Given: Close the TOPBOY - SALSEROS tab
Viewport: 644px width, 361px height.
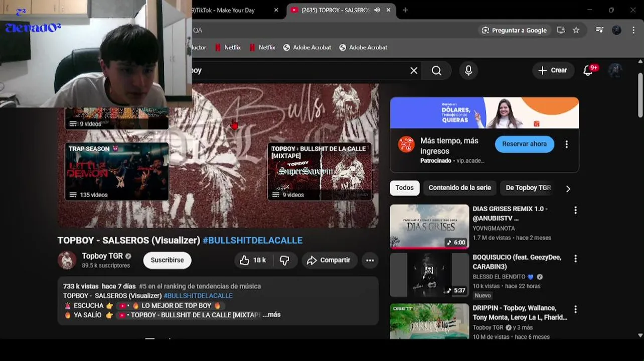Looking at the screenshot, I should 388,10.
